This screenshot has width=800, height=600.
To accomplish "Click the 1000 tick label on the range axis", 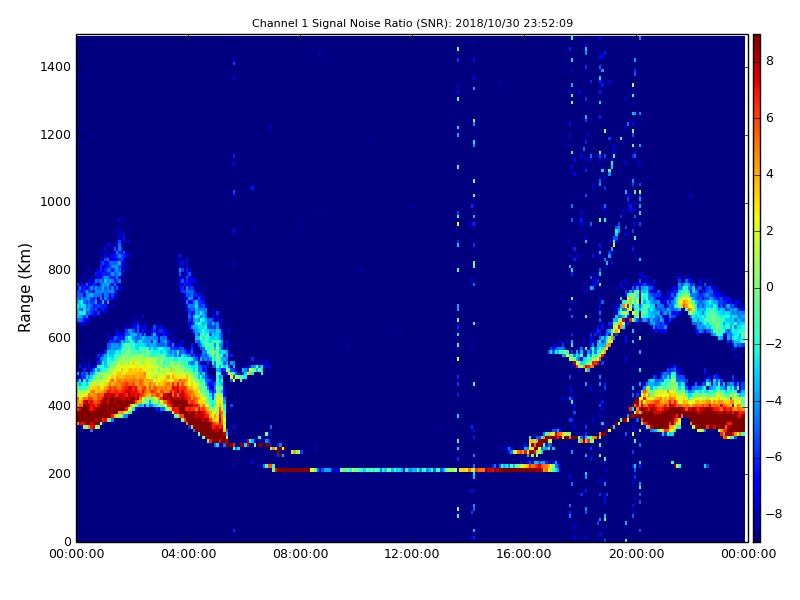I will [56, 202].
